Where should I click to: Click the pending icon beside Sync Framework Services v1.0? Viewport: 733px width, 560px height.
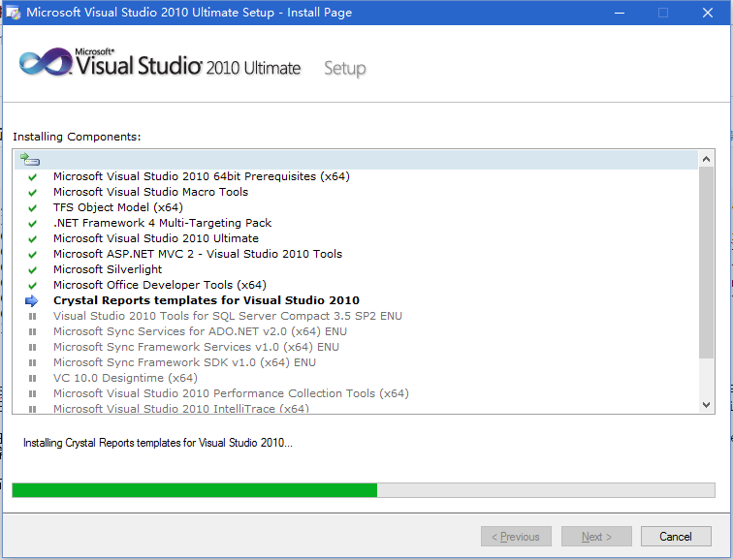32,347
